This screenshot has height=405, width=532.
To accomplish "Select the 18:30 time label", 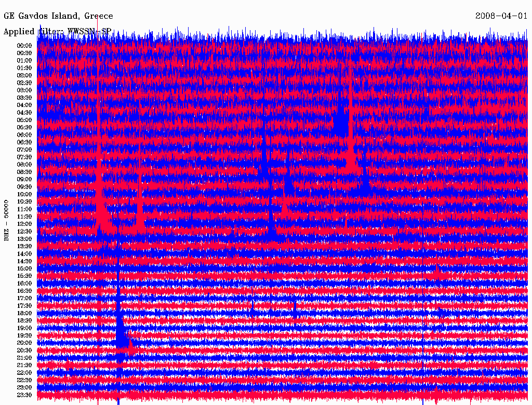I will point(24,321).
